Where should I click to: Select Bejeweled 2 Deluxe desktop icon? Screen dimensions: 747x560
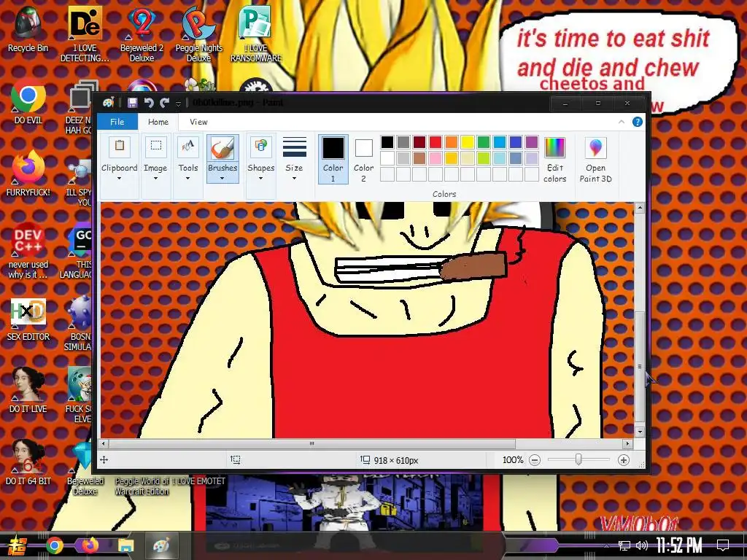(x=142, y=34)
